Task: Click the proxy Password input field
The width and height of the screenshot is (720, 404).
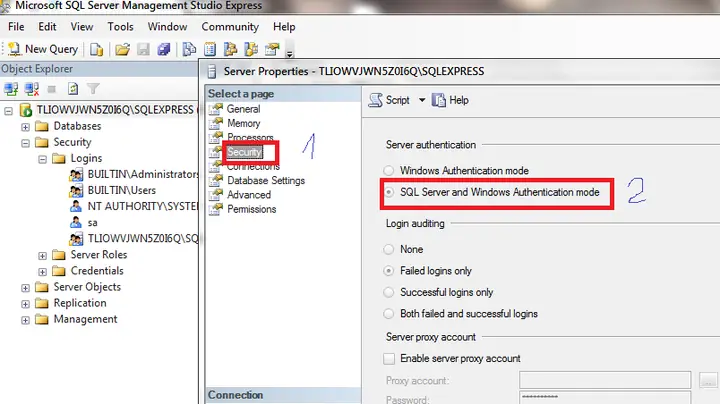Action: coord(605,398)
